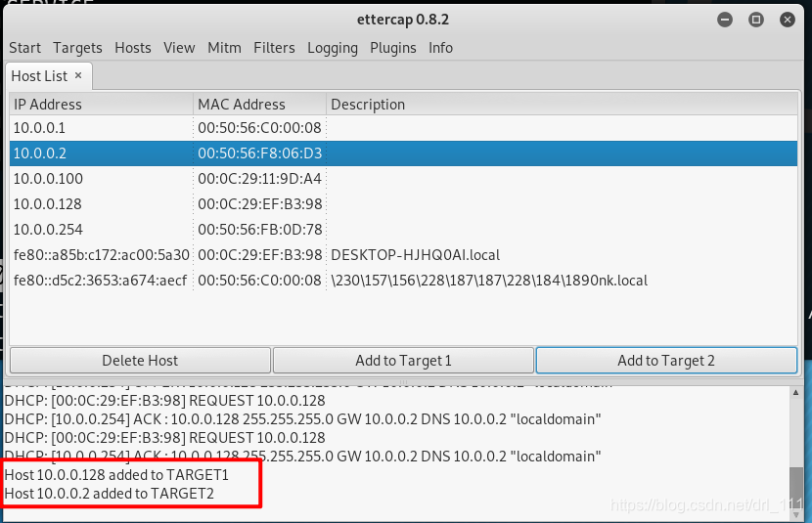Open the Plugins menu
This screenshot has width=812, height=523.
tap(393, 48)
